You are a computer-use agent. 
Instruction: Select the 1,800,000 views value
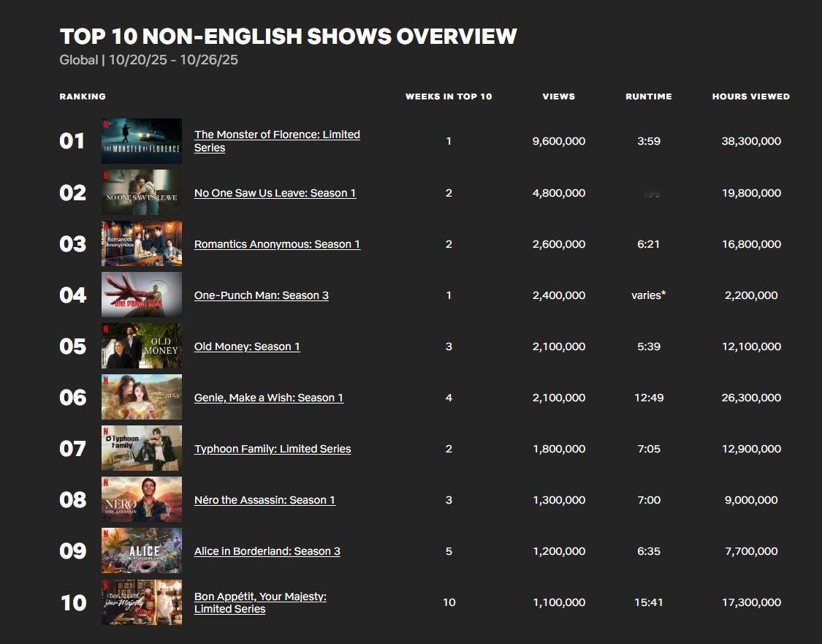click(x=559, y=449)
